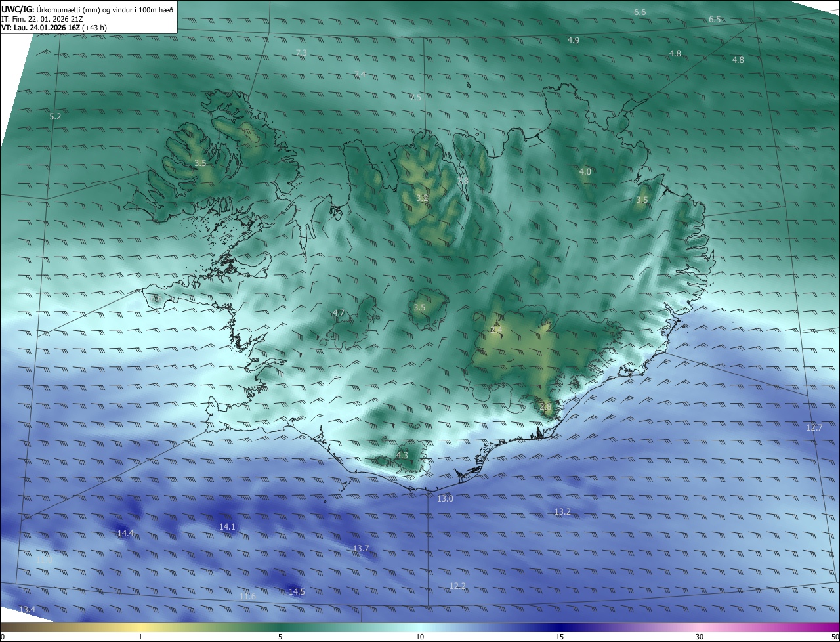Click the color scale tick labeled 1

(140, 637)
